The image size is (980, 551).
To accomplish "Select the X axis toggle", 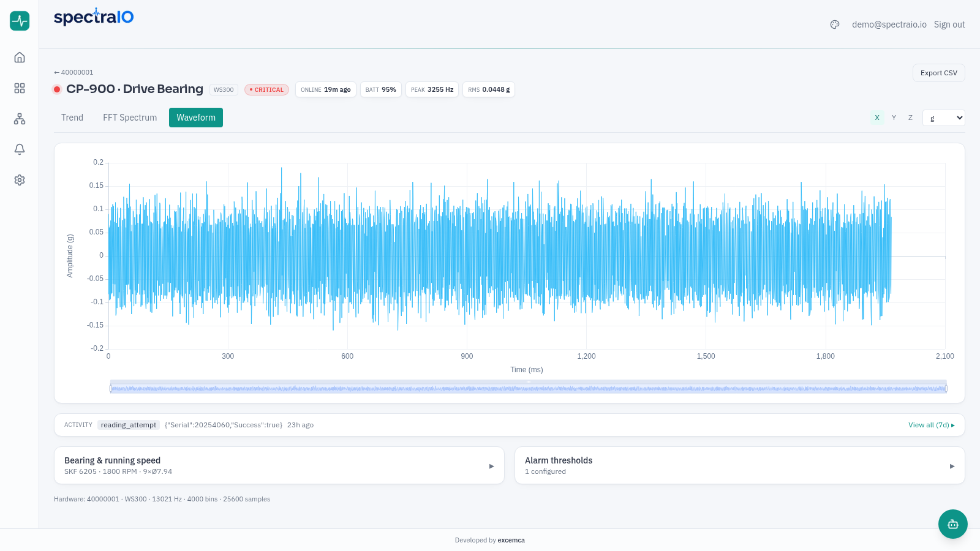I will [x=877, y=118].
